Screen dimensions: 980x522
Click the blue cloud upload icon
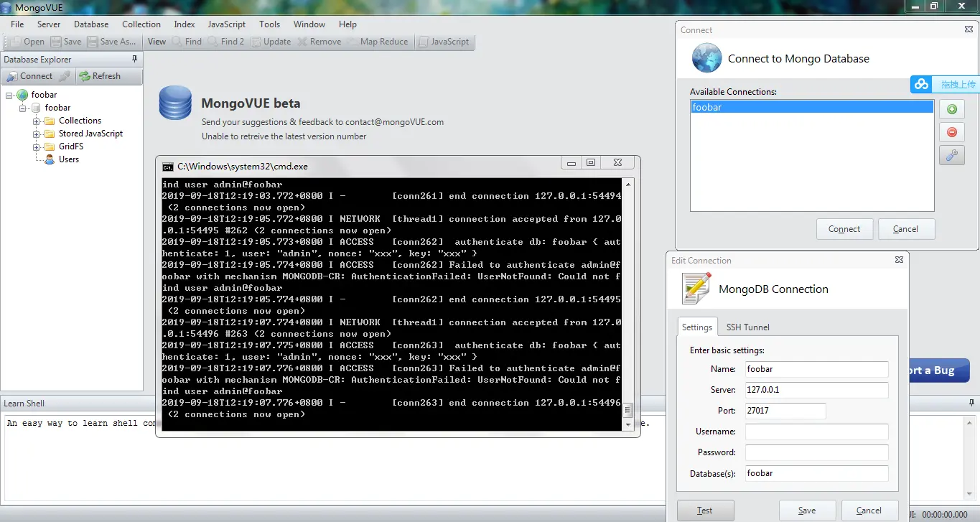[921, 84]
